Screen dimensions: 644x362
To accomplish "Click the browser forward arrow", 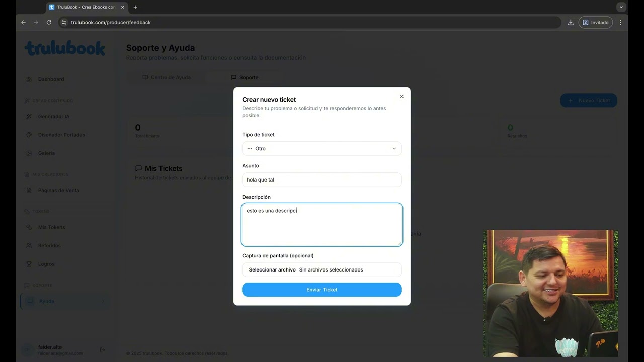I will pos(36,22).
